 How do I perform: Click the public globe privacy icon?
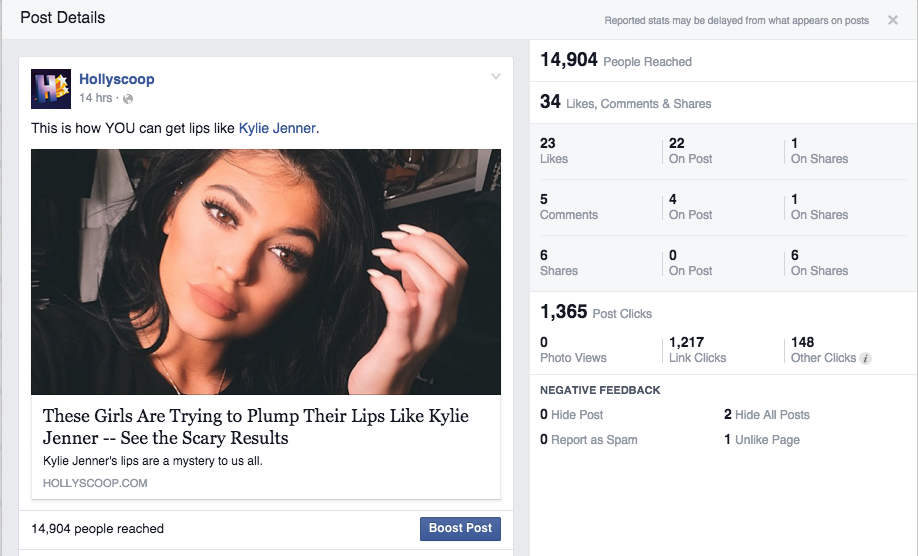tap(128, 98)
